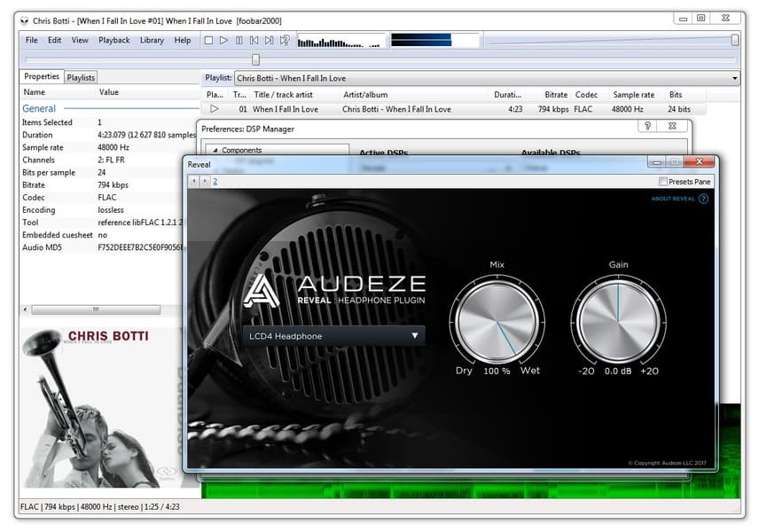Skip to the previous track
This screenshot has width=759, height=532.
click(x=254, y=40)
